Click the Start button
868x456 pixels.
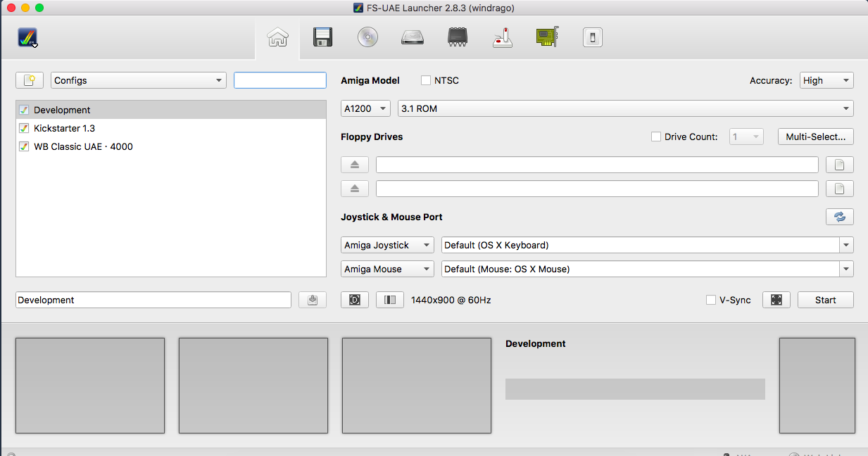click(x=826, y=300)
